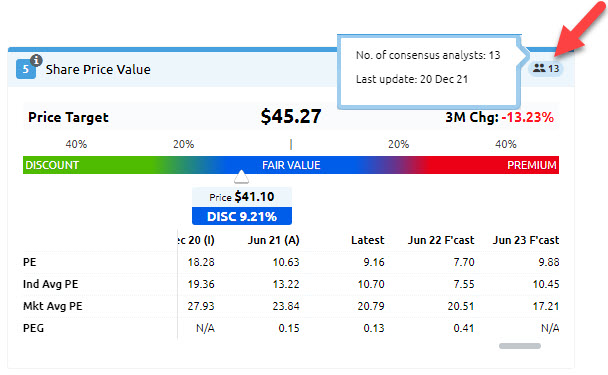The height and width of the screenshot is (375, 608).
Task: Click the red PREMIUM end of the bar
Action: click(x=532, y=165)
